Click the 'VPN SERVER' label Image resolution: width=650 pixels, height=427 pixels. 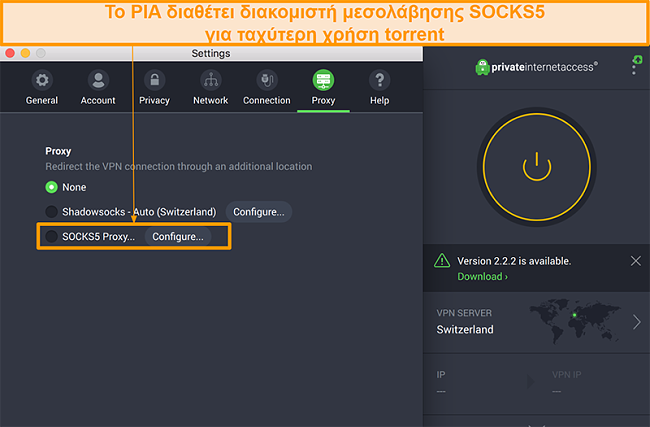(464, 313)
